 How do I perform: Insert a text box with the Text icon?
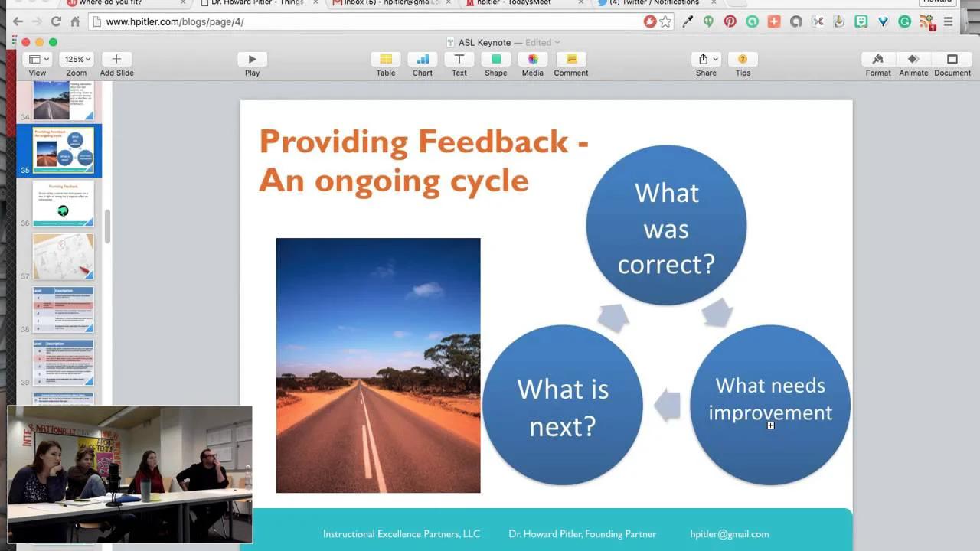coord(459,60)
